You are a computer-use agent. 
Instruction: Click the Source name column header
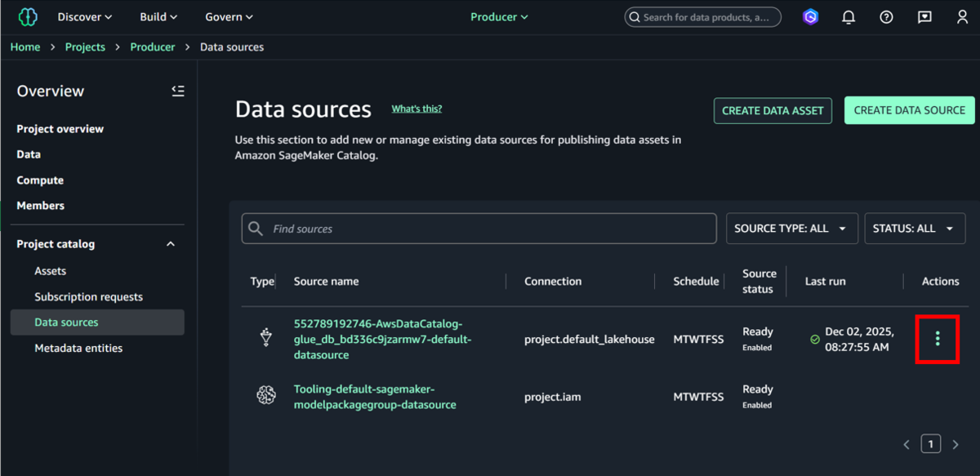327,281
